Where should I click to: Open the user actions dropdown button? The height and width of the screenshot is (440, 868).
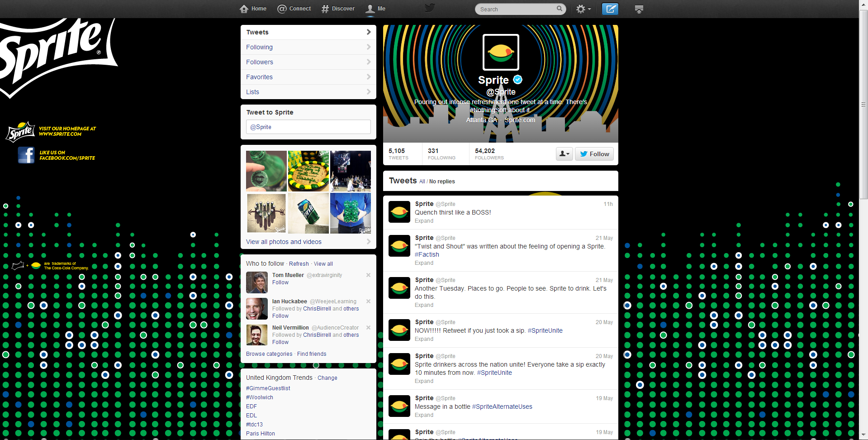564,154
